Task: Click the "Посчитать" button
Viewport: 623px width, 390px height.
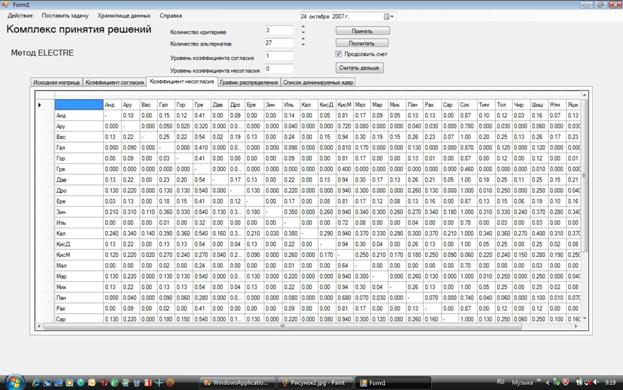Action: (x=362, y=43)
